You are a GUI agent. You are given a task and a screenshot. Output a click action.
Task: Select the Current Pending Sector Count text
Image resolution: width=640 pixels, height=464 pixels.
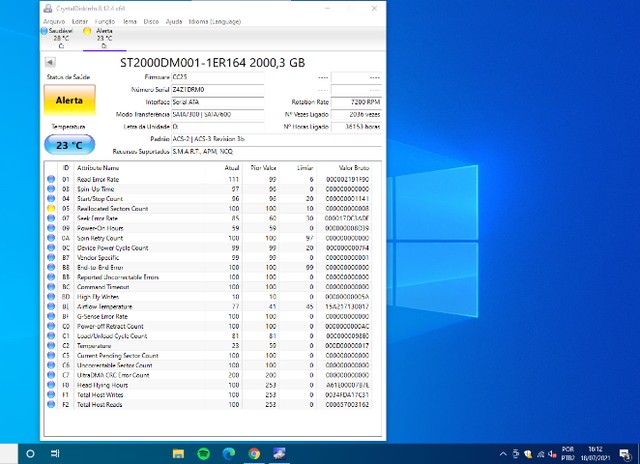coord(118,355)
